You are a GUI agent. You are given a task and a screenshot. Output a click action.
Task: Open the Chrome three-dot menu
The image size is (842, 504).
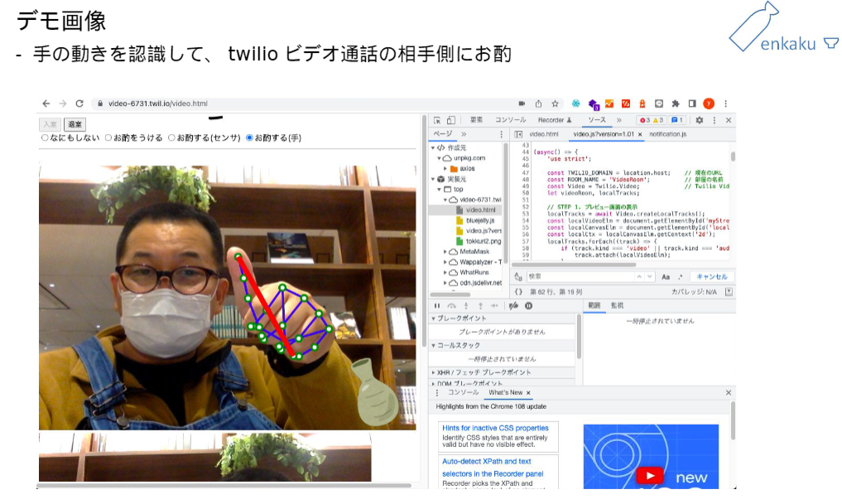[725, 103]
